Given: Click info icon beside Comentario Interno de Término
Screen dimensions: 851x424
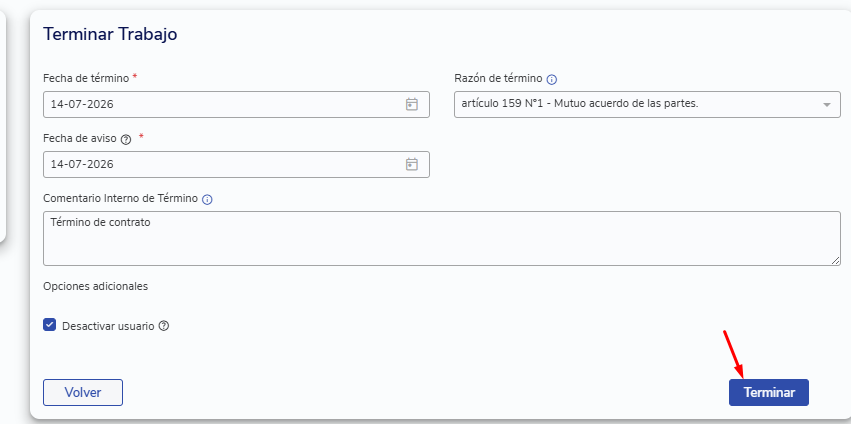Looking at the screenshot, I should click(207, 200).
